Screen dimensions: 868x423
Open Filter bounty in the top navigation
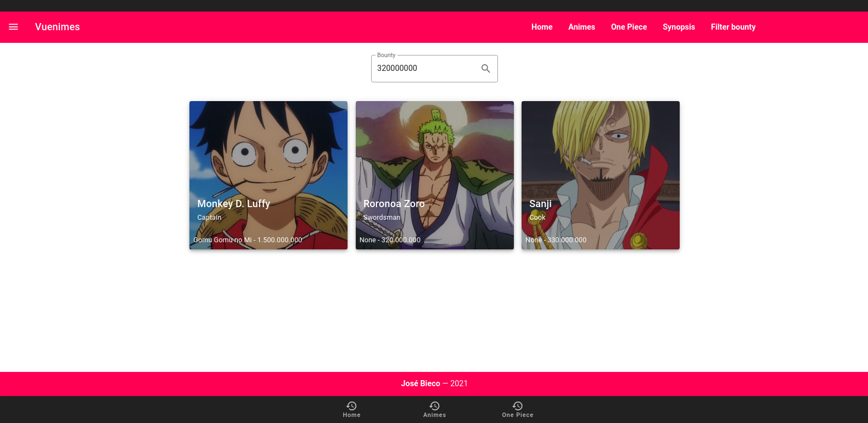[x=733, y=27]
